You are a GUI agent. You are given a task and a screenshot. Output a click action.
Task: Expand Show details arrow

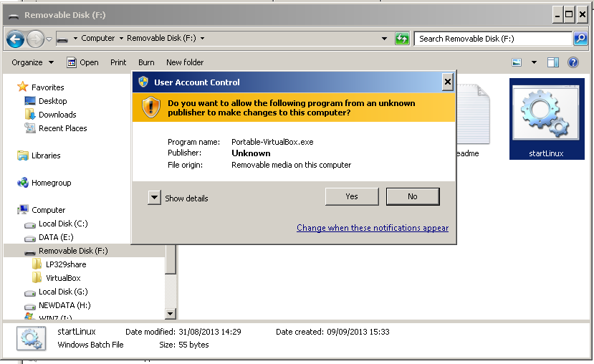pyautogui.click(x=154, y=198)
